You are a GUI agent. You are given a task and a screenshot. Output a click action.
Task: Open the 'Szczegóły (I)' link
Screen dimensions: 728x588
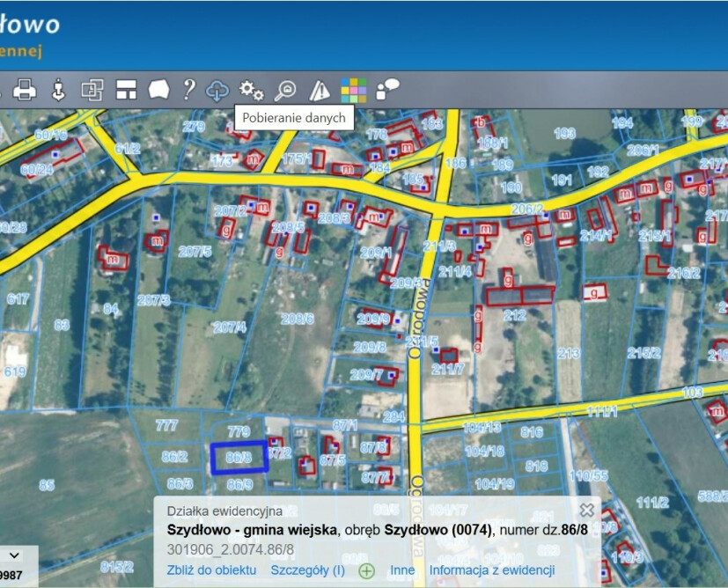(x=307, y=570)
